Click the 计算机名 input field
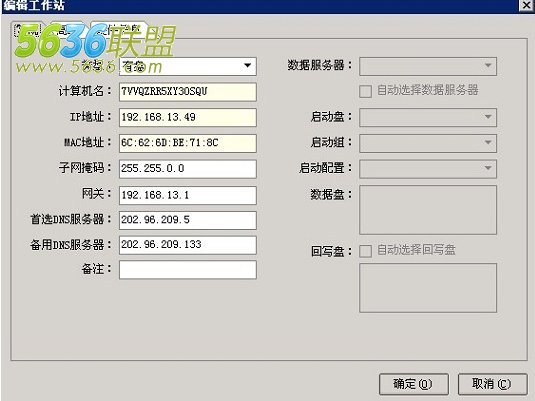 [188, 92]
